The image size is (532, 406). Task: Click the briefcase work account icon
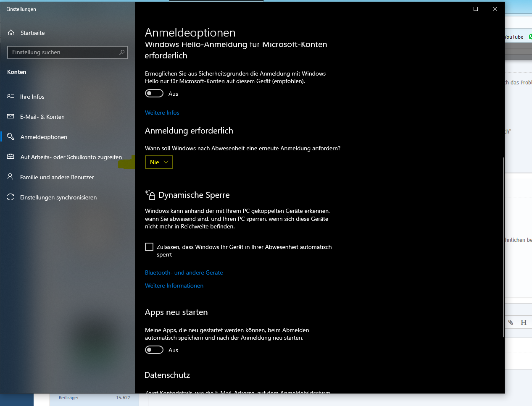click(x=11, y=157)
